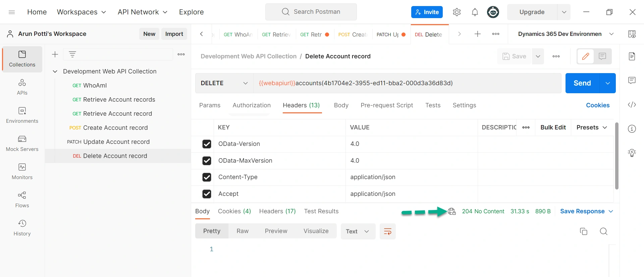Open lightbulb related requests icon
Viewport: 644px width, 277px height.
pos(632,153)
